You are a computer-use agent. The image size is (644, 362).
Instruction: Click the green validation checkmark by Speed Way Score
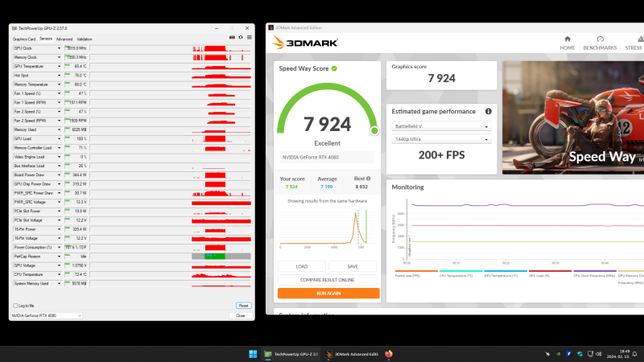(x=334, y=68)
